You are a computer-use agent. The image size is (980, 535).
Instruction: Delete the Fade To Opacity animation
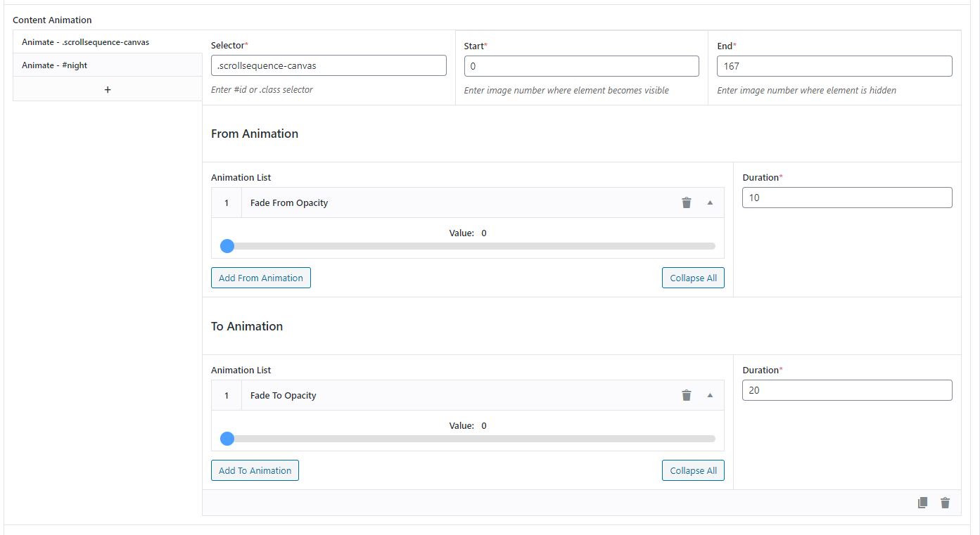coord(687,395)
